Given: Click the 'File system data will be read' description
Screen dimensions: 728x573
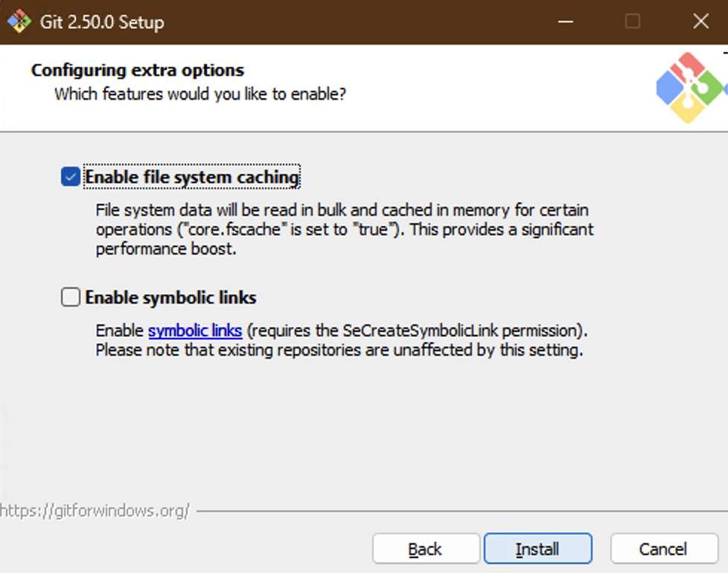Looking at the screenshot, I should click(345, 229).
